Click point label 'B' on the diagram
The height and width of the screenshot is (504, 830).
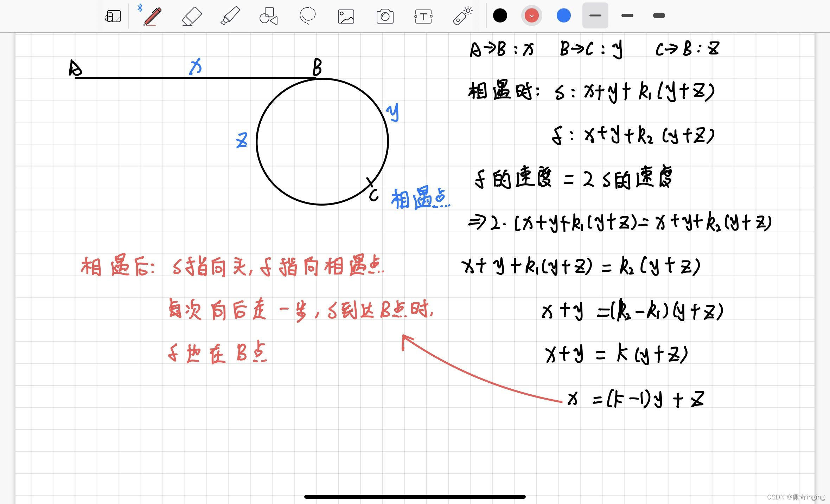317,67
